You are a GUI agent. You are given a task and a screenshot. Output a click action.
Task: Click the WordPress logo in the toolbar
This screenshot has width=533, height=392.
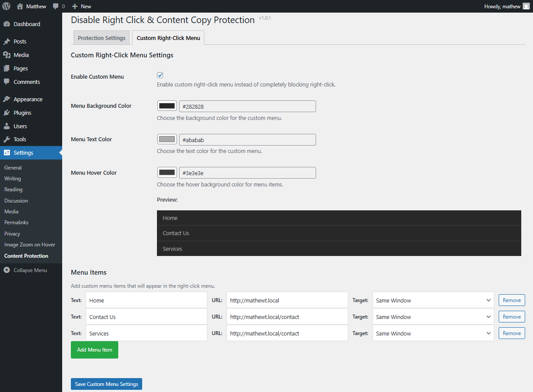point(6,6)
